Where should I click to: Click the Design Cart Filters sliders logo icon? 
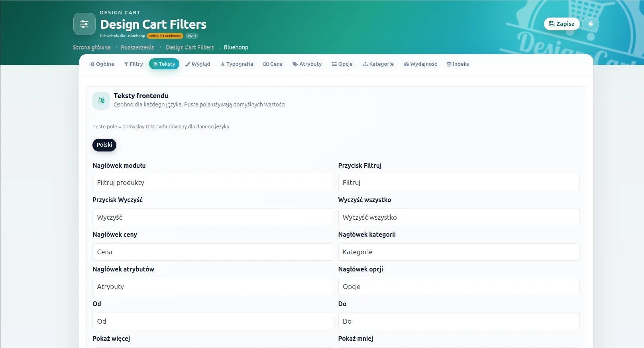(84, 24)
